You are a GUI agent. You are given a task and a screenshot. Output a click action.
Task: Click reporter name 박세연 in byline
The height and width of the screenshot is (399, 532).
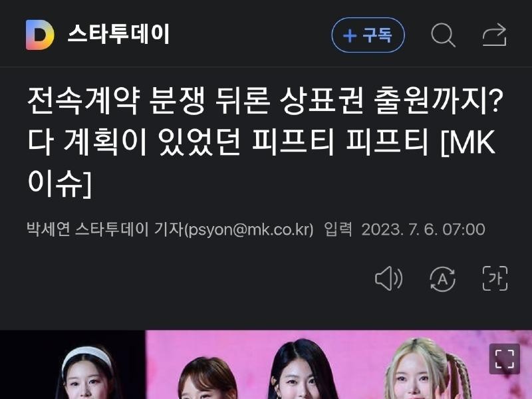tap(48, 229)
